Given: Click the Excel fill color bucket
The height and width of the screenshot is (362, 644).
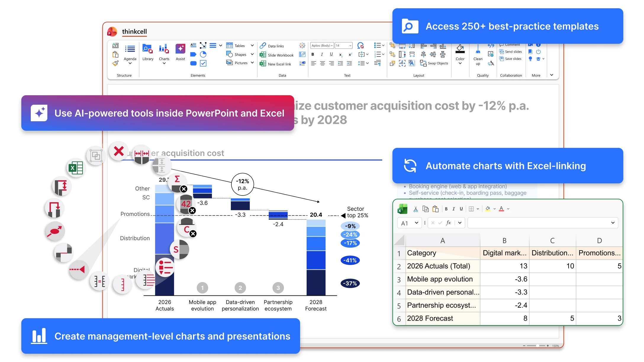Looking at the screenshot, I should [487, 209].
